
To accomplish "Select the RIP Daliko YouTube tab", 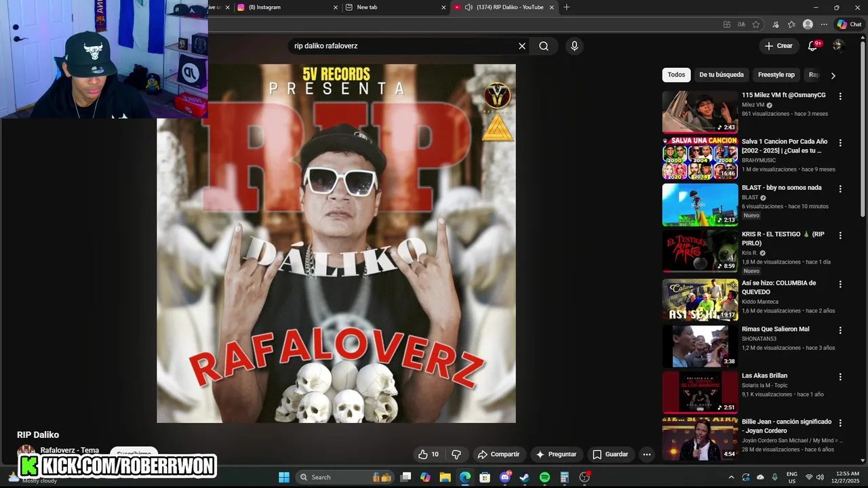I will [505, 7].
